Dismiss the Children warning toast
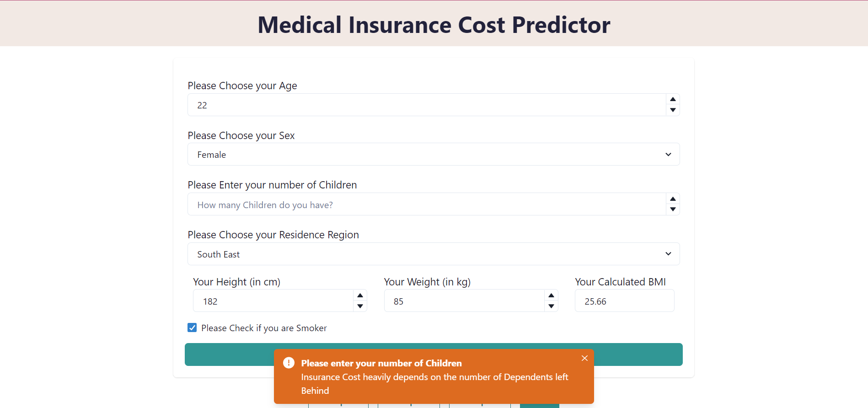 584,358
